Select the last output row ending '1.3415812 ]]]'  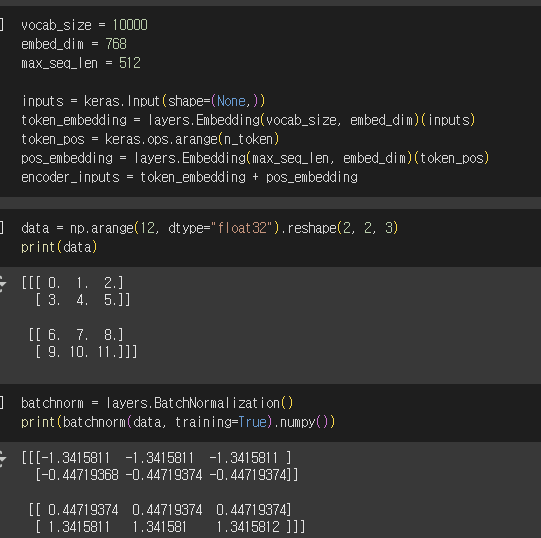tap(170, 527)
